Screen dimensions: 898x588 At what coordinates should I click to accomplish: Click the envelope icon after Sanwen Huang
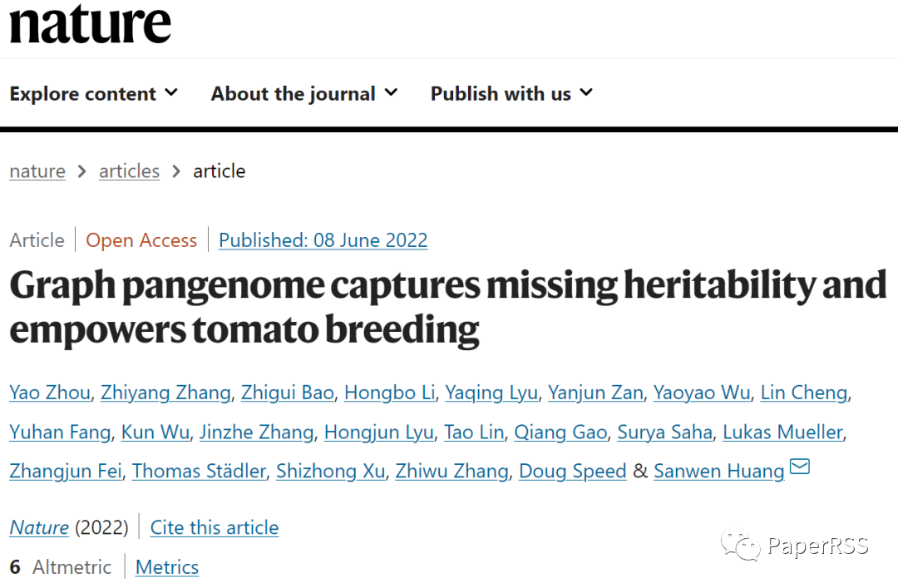[x=800, y=467]
